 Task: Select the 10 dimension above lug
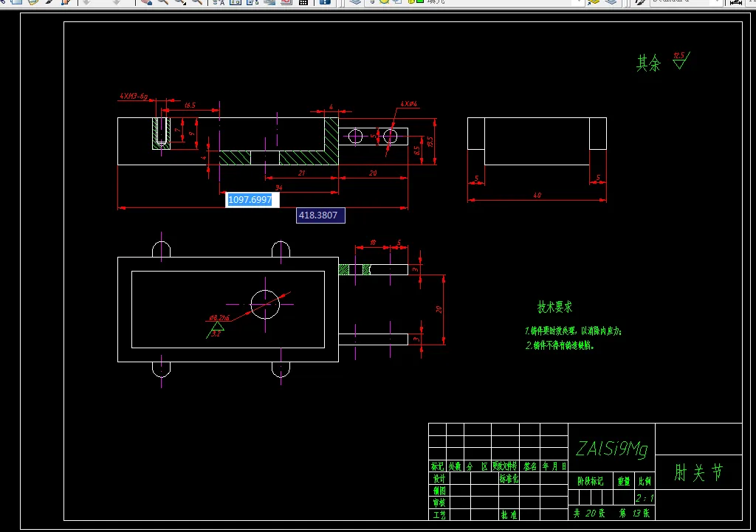click(x=373, y=242)
